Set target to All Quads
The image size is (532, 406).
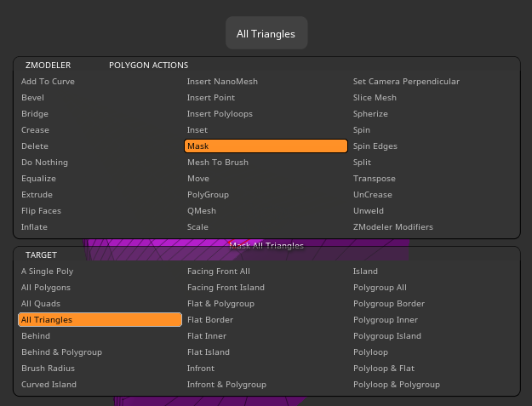(42, 304)
